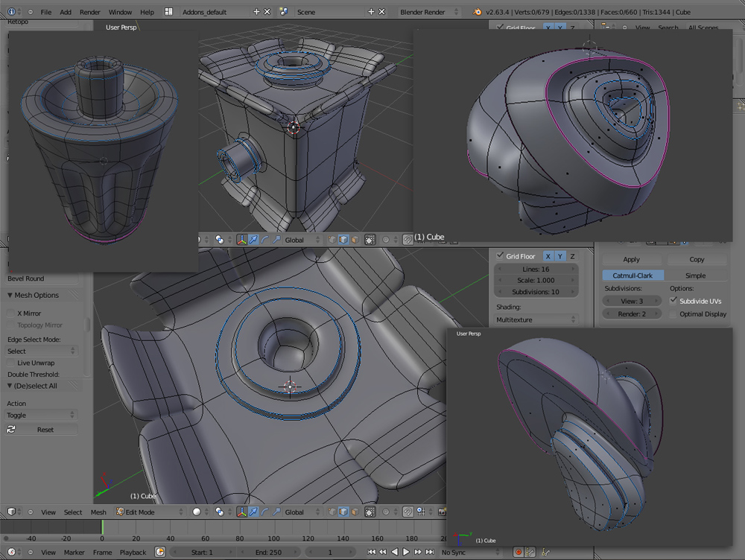Increase the View subdivisions stepper
This screenshot has width=745, height=560.
tap(656, 300)
